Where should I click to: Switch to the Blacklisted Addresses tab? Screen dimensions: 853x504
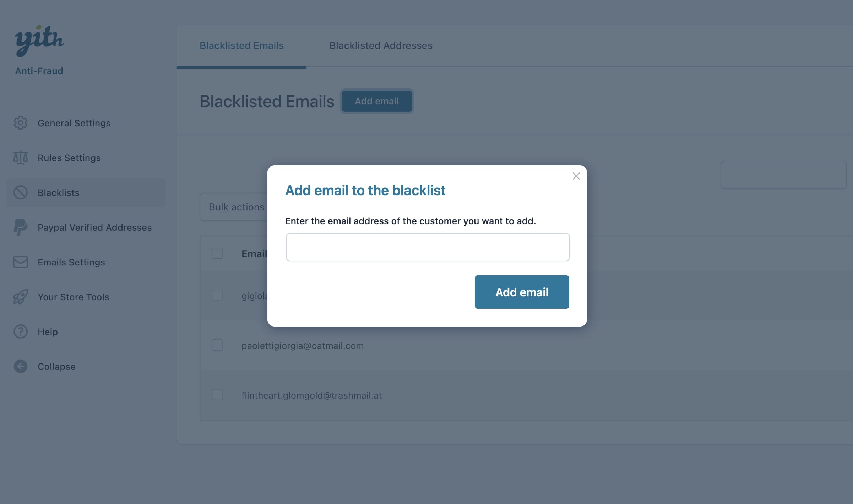pyautogui.click(x=381, y=45)
